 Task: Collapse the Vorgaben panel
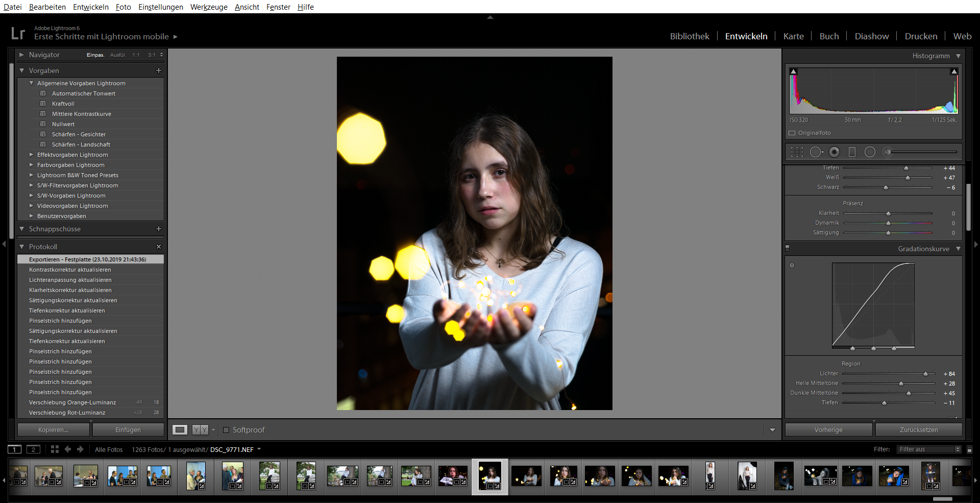(21, 70)
